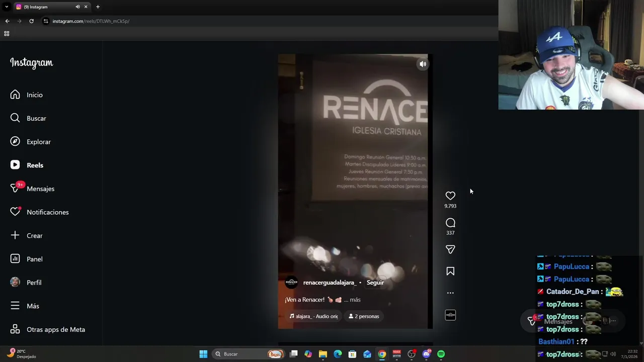Click the Basthian01 chat username
The width and height of the screenshot is (644, 362).
pyautogui.click(x=556, y=342)
